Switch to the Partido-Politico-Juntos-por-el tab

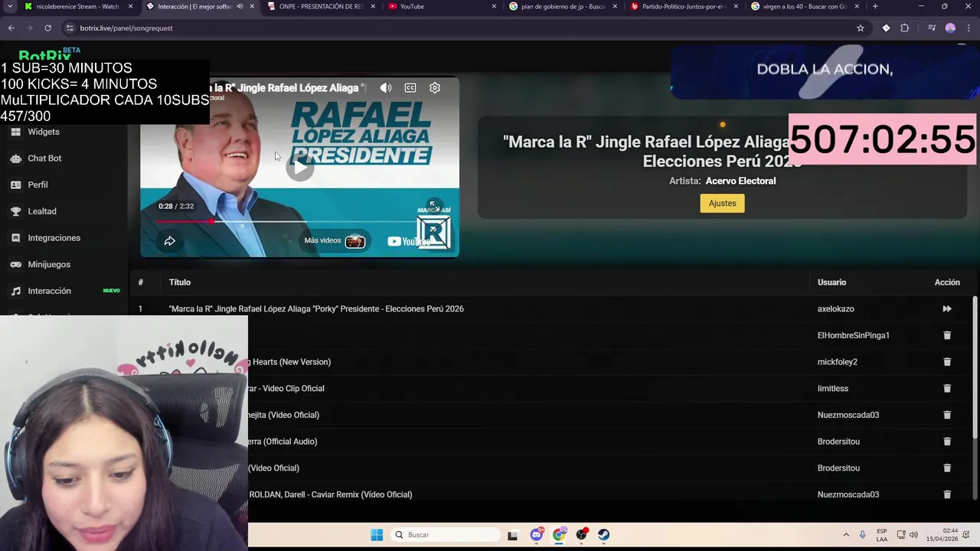click(684, 6)
